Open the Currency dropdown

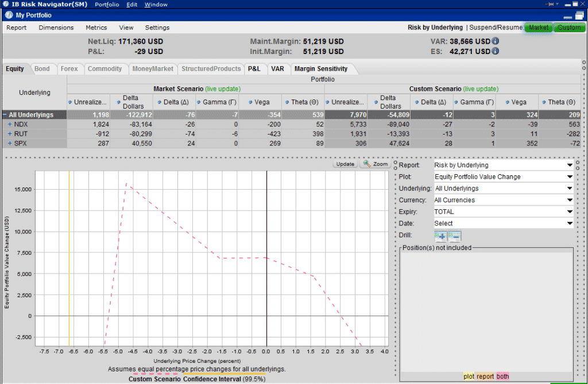[x=503, y=200]
